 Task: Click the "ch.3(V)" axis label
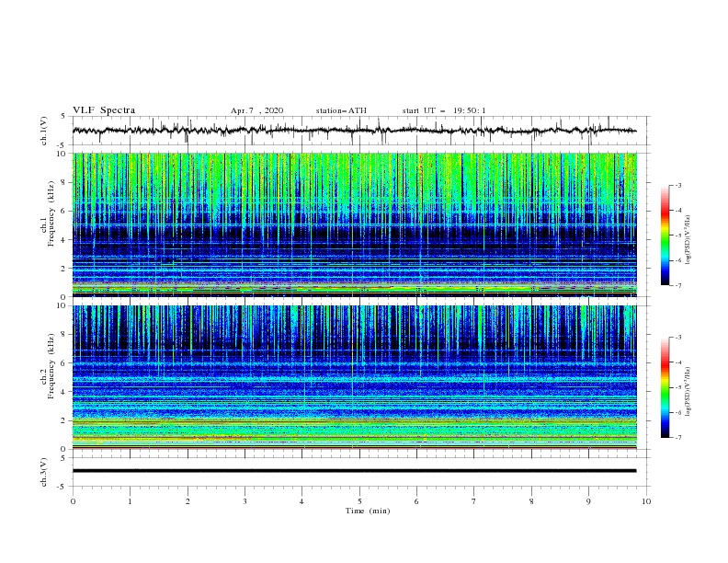coord(44,472)
